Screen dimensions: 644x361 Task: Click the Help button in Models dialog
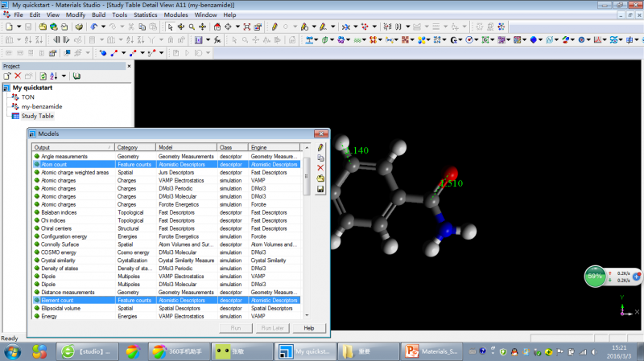(309, 329)
